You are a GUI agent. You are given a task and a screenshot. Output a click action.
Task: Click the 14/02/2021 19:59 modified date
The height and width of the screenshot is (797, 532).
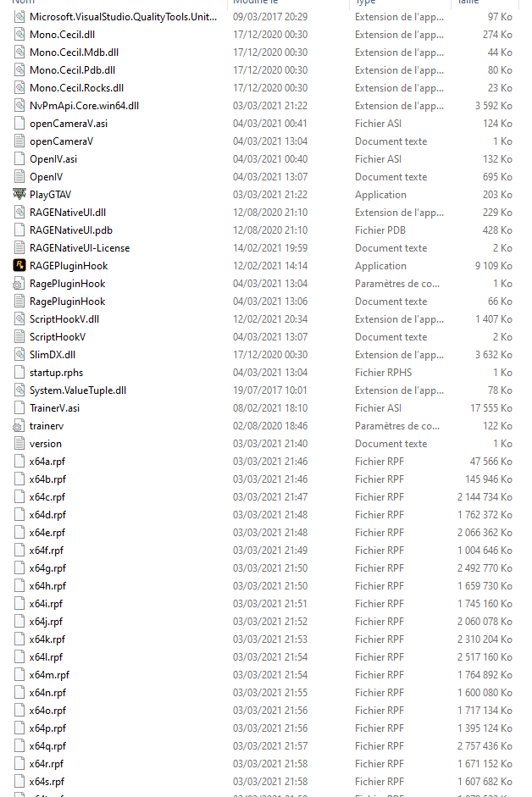(270, 248)
